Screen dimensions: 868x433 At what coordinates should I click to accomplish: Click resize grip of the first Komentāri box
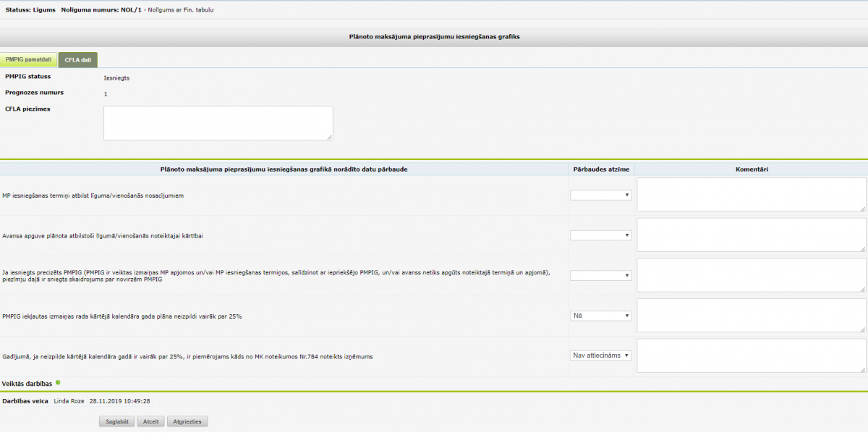pyautogui.click(x=863, y=209)
